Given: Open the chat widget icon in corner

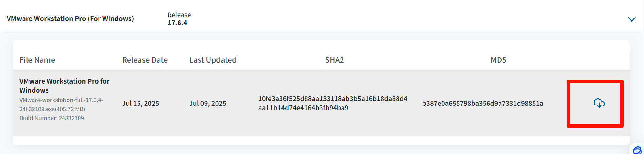Looking at the screenshot, I should (637, 150).
